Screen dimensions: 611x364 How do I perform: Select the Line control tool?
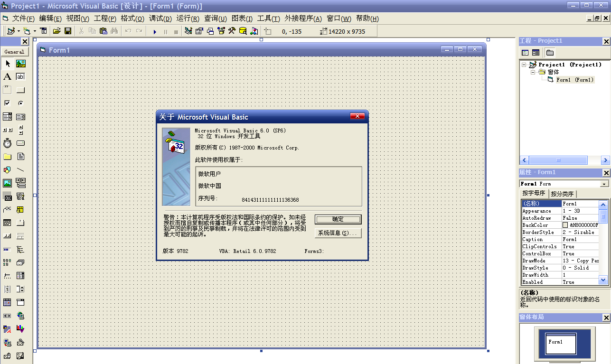click(21, 170)
